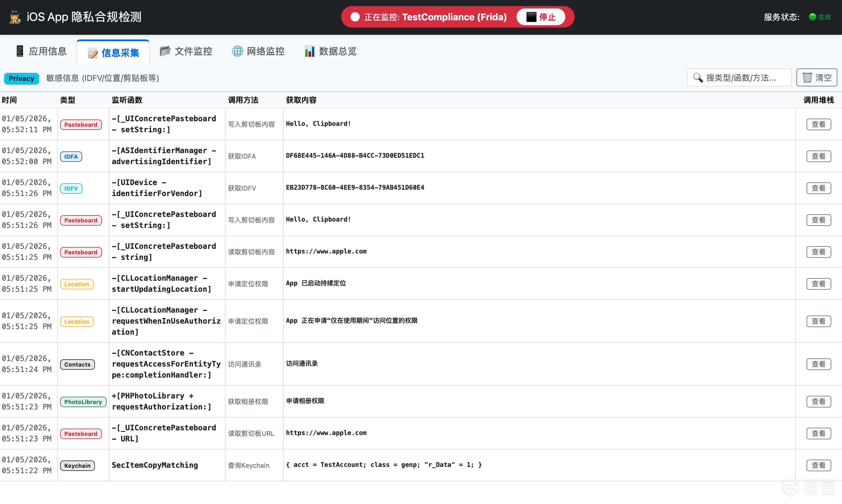Click the white recording indicator dot
842x504 pixels.
click(x=355, y=17)
